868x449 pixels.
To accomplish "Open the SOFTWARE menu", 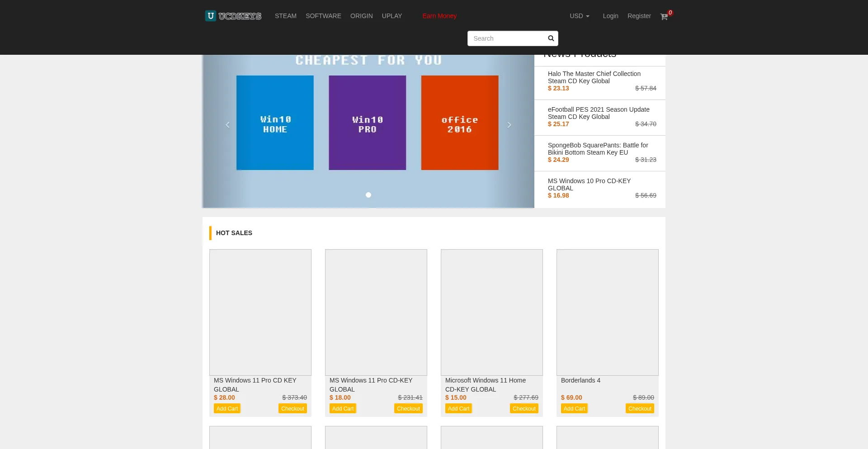I will click(323, 16).
